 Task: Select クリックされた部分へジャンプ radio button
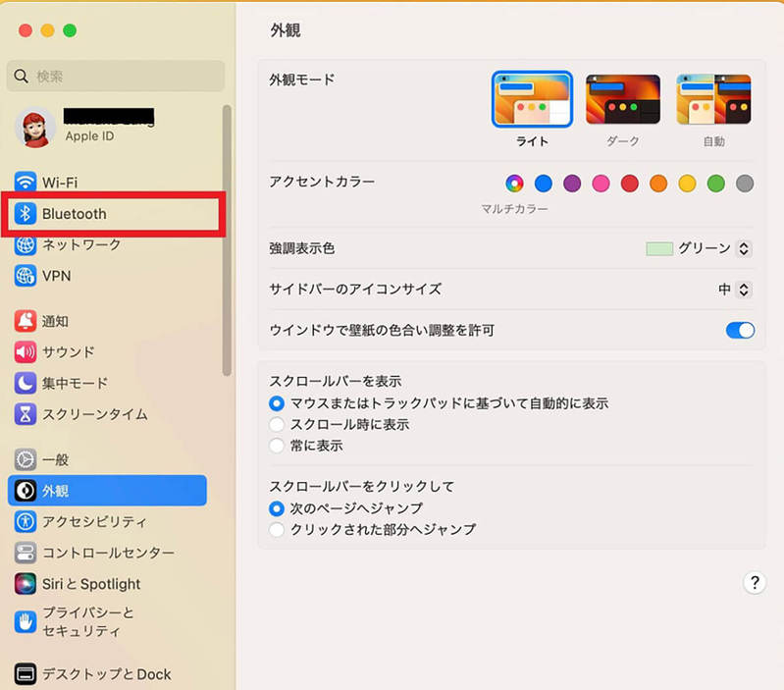277,529
